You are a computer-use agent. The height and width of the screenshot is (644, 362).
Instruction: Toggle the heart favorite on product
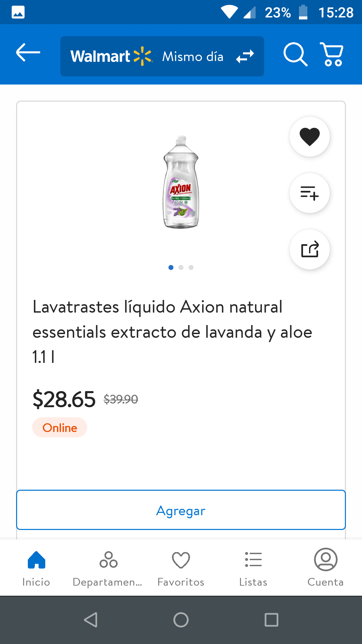click(x=309, y=137)
